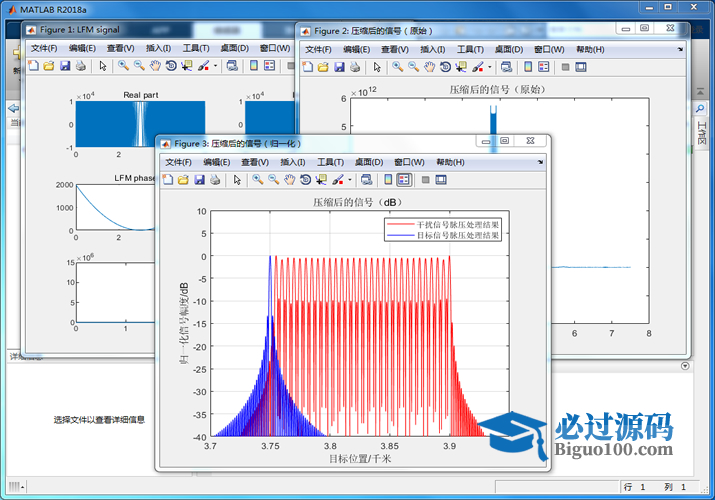This screenshot has height=500, width=715.
Task: Toggle Insert Legend button in Figure 3
Action: (x=404, y=180)
